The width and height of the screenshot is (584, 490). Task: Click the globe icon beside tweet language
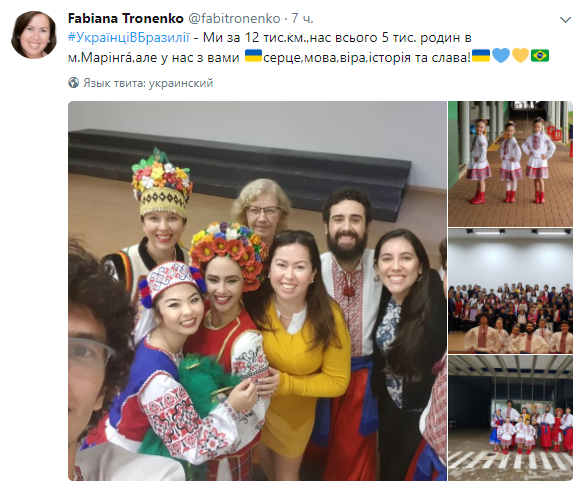74,83
